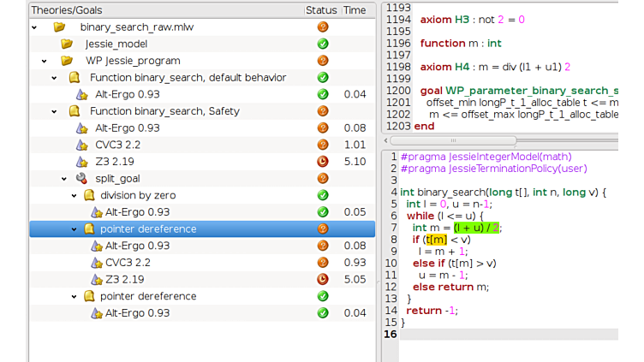The image size is (644, 362).
Task: Collapse the division by zero goal
Action: [74, 195]
